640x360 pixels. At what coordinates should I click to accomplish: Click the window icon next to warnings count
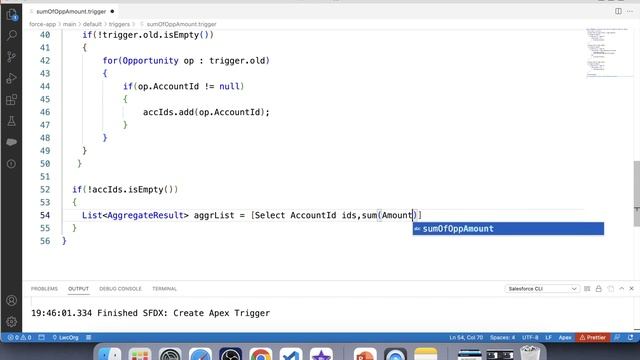(42, 338)
